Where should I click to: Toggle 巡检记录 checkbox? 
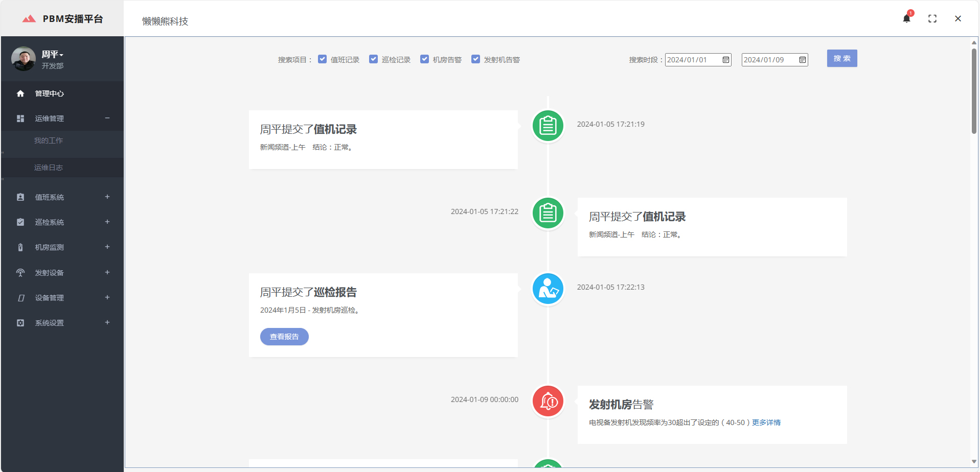374,59
